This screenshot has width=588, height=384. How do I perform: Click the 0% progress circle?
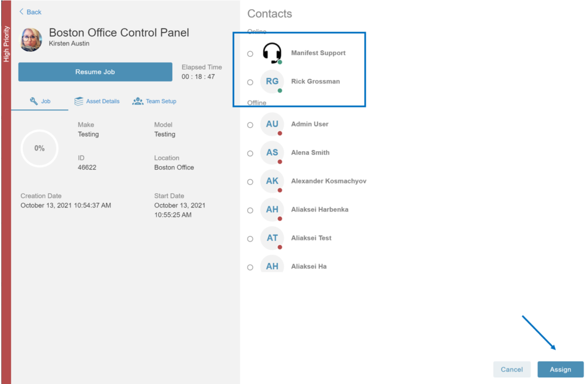40,148
